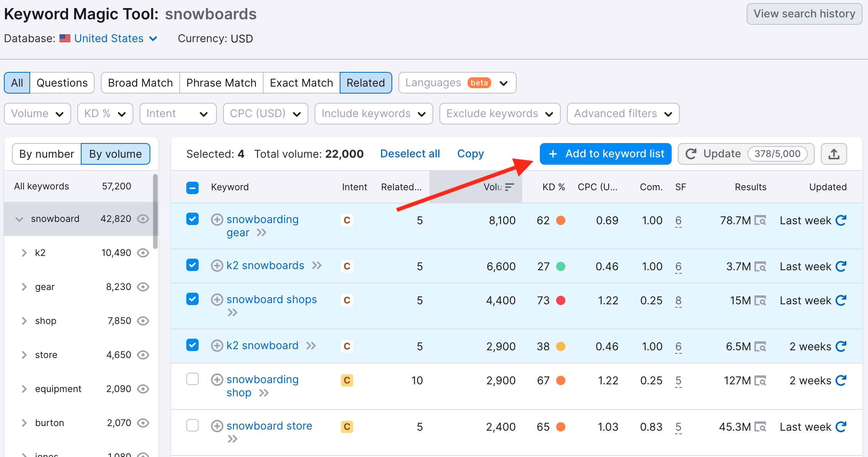
Task: Click the red KD indicator for snowboard shops
Action: point(561,300)
